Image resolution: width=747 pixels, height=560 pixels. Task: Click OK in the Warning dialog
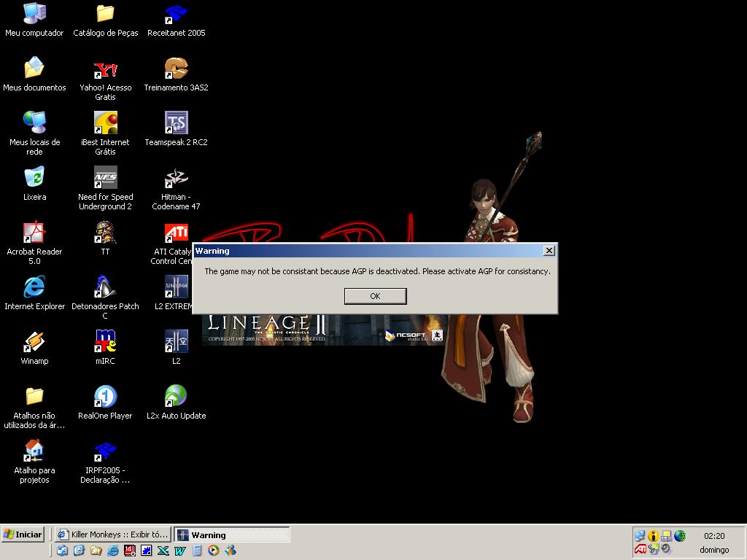pos(375,296)
